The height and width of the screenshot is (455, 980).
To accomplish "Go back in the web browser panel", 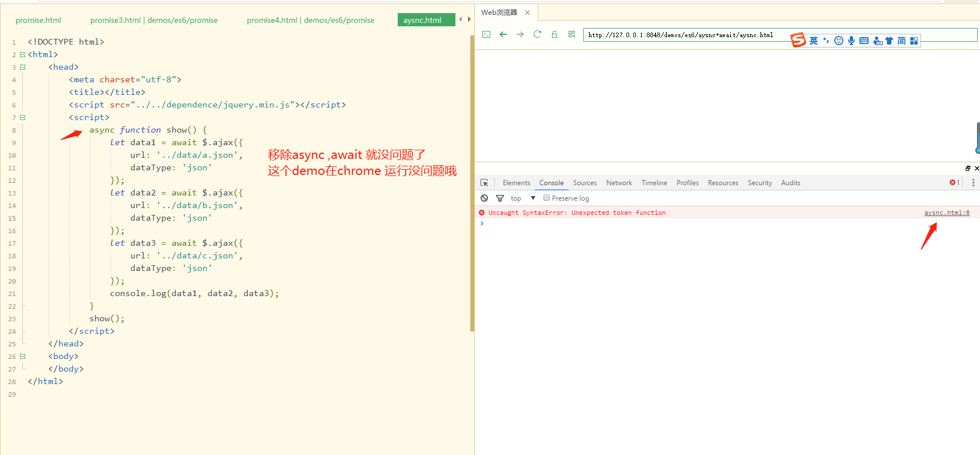I will (x=503, y=34).
